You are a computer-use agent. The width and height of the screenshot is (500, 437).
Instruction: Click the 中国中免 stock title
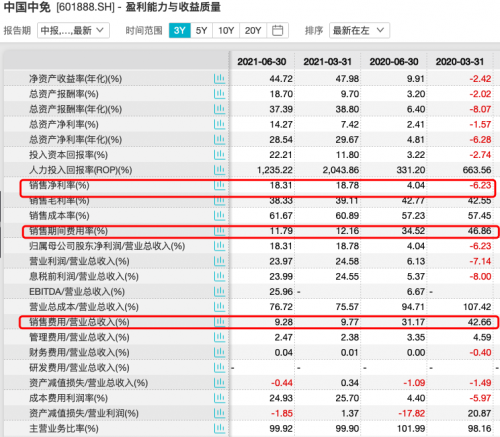pos(27,7)
